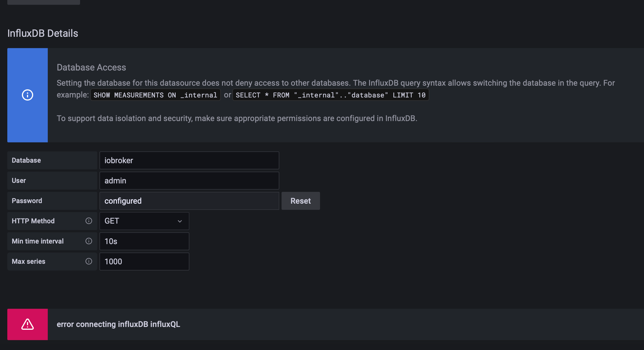Click the error connecting influxDB influxQL message
This screenshot has height=350, width=644.
(119, 324)
